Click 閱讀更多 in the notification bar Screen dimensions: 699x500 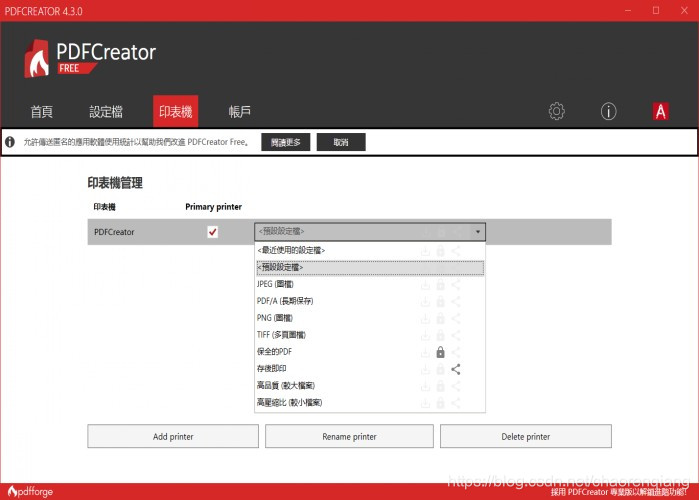(x=285, y=142)
